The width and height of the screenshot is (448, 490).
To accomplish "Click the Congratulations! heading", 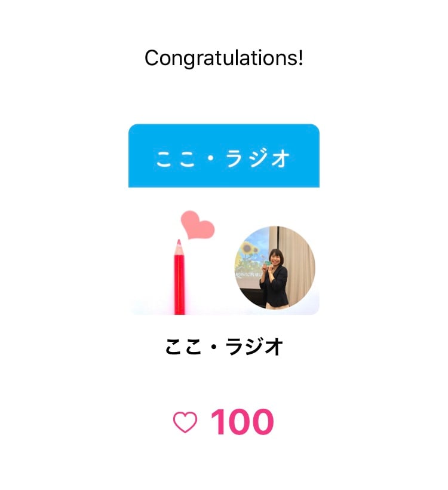I will (223, 58).
